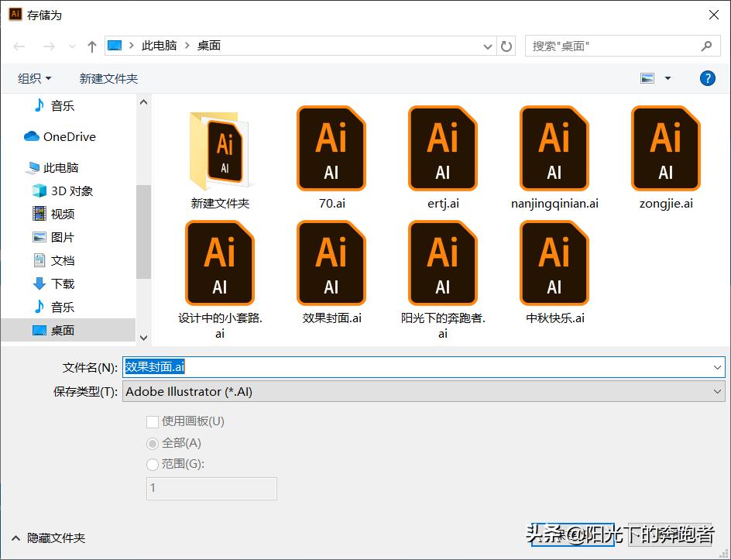Click the blue help question mark icon
Screen dimensions: 731x560
706,77
